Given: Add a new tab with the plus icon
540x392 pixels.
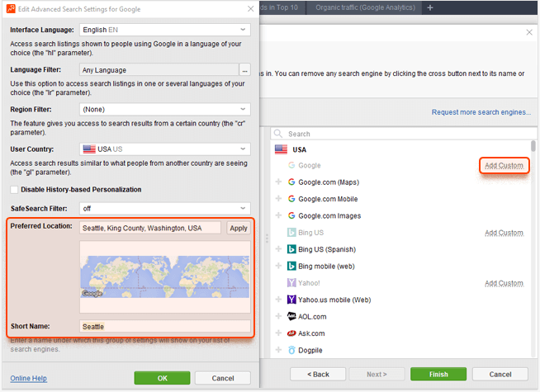Looking at the screenshot, I should tap(430, 7).
